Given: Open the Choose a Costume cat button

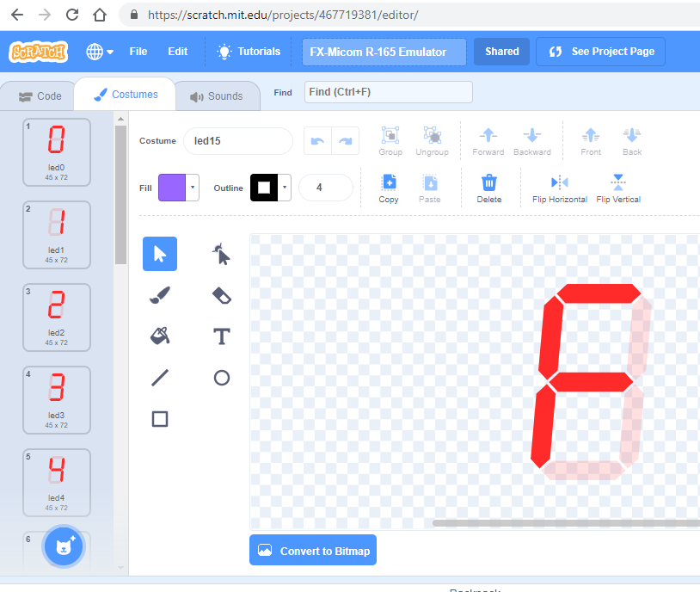Looking at the screenshot, I should [64, 546].
